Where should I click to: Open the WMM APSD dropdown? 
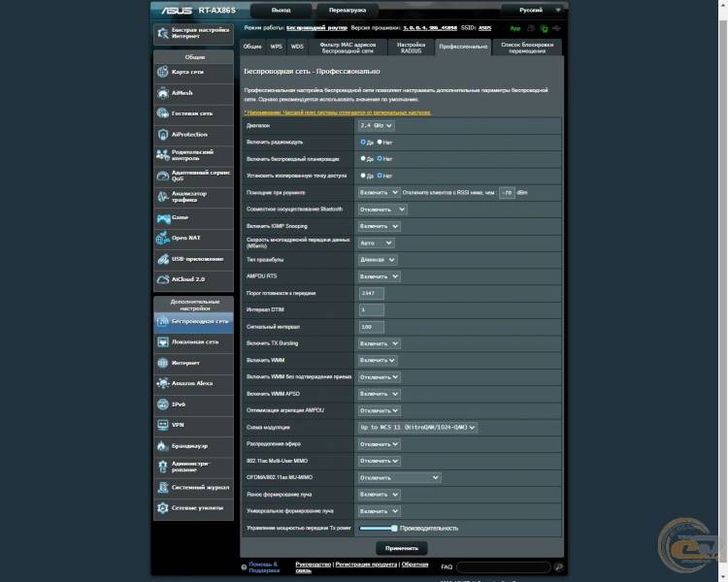pos(379,394)
